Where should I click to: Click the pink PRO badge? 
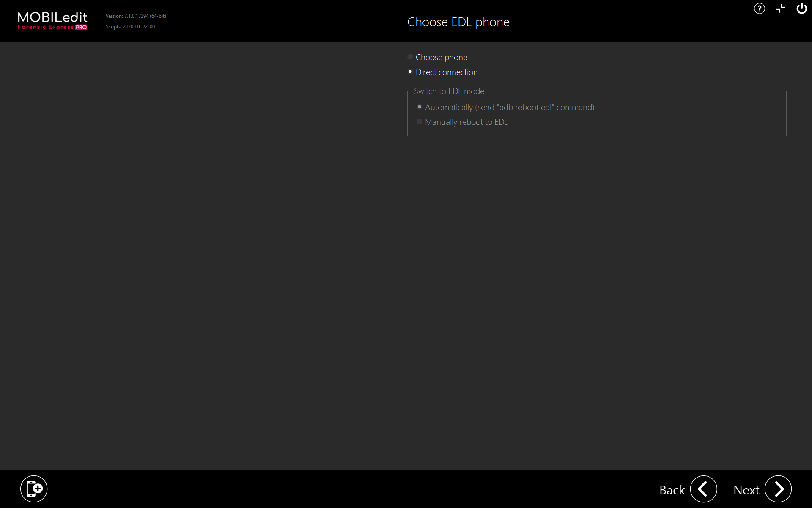(x=81, y=28)
